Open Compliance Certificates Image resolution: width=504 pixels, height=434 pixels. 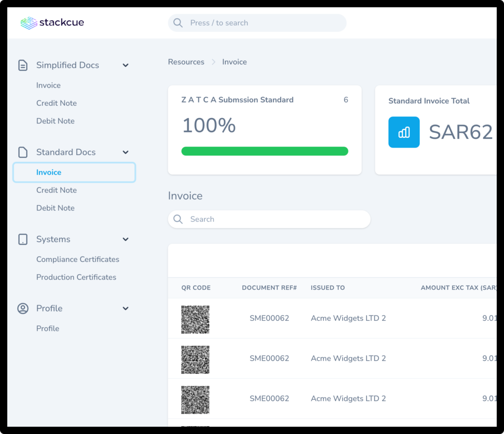tap(77, 259)
